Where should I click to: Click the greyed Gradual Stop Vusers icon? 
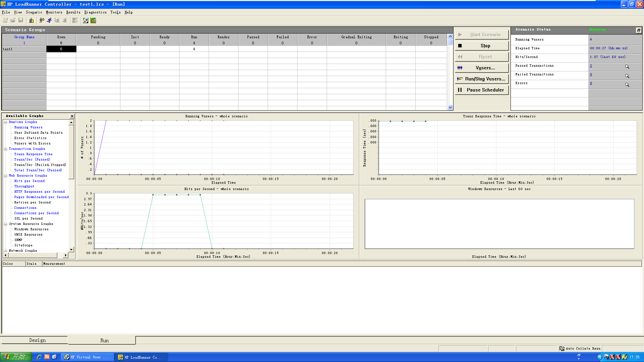(x=57, y=20)
